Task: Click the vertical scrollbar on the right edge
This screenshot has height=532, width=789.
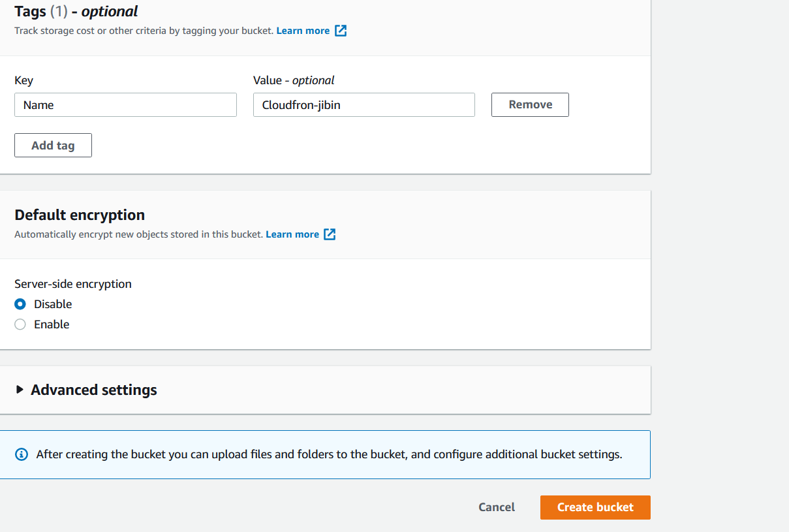Action: point(784,261)
